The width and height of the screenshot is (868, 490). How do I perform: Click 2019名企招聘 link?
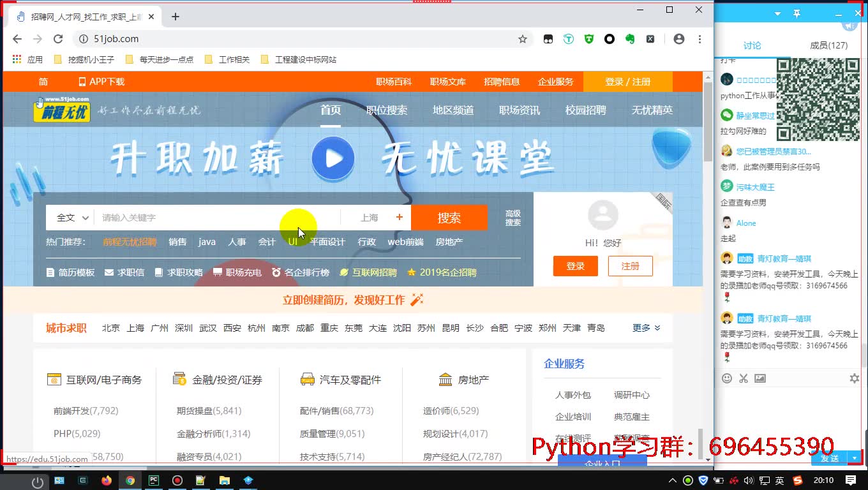point(442,272)
